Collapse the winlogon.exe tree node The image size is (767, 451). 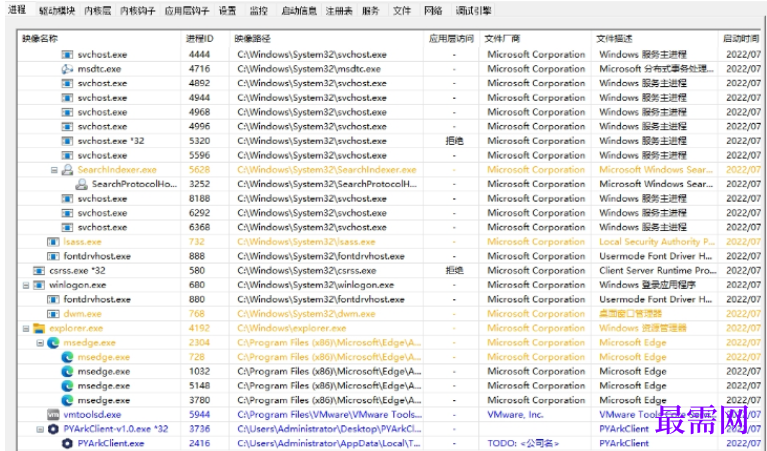pyautogui.click(x=26, y=285)
